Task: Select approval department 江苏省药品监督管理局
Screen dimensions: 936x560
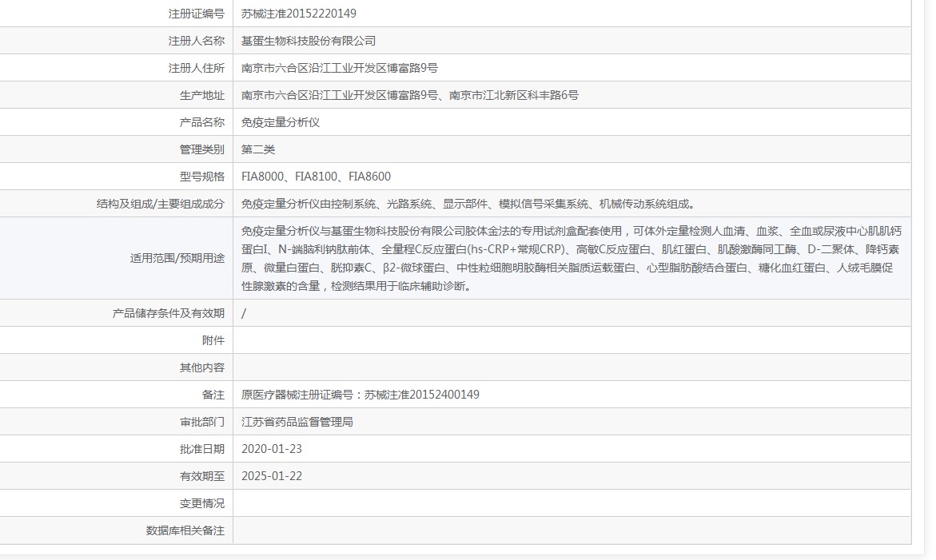Action: coord(297,423)
